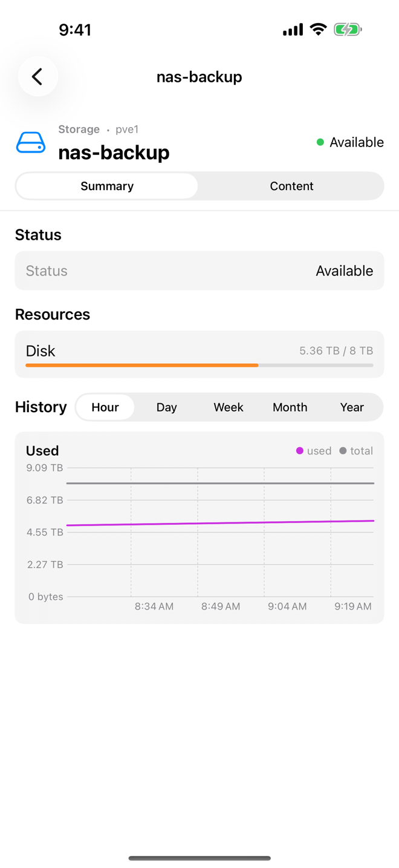Switch to the Content tab

tap(291, 186)
